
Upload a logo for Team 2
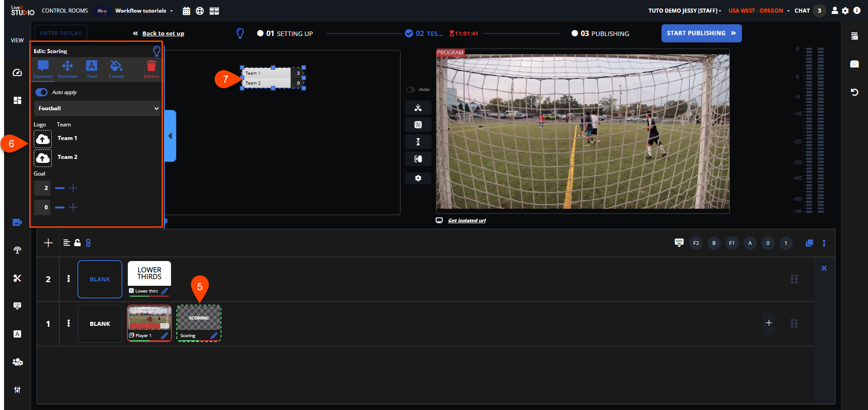[x=43, y=158]
